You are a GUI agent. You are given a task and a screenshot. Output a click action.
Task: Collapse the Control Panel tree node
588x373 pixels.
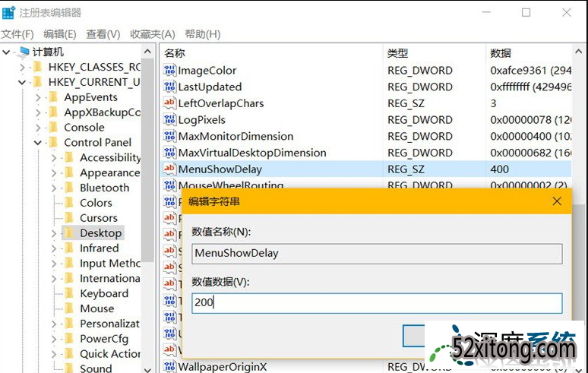tap(38, 143)
